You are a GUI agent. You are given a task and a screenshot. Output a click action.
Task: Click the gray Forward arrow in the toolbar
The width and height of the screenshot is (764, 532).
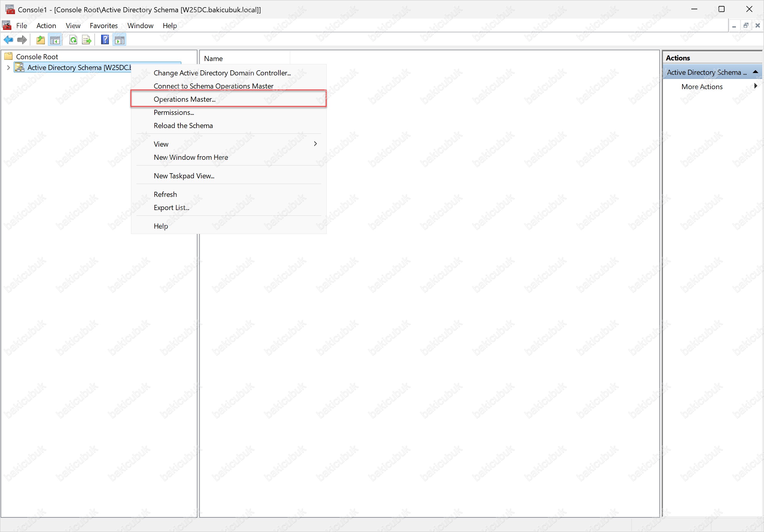click(x=22, y=40)
